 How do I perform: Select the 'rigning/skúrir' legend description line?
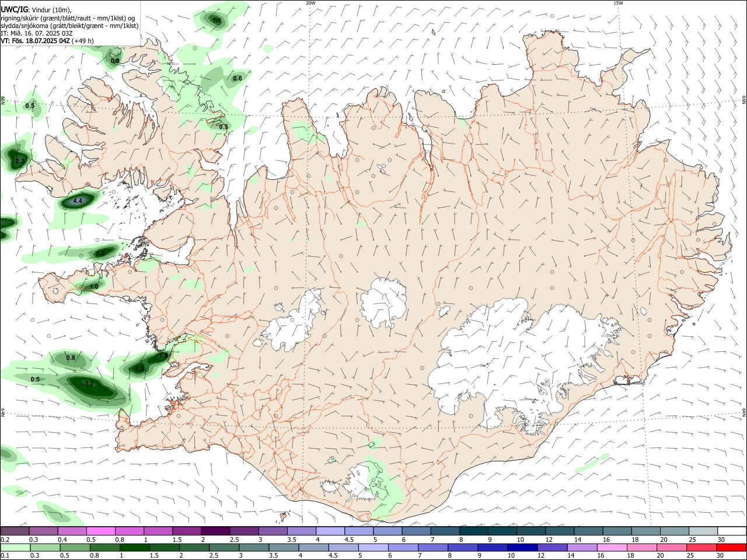click(68, 17)
